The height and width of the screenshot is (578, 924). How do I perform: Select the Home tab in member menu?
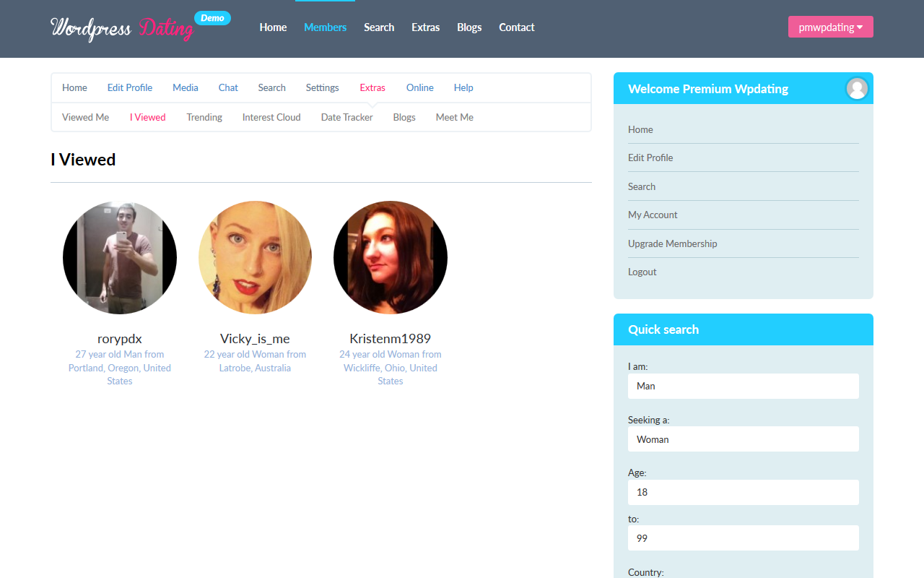tap(74, 87)
